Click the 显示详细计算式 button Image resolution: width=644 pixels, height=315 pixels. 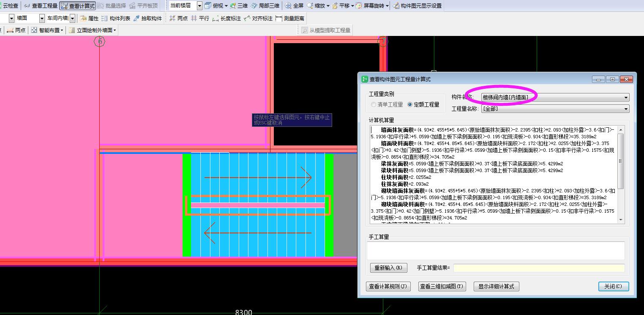tap(496, 286)
